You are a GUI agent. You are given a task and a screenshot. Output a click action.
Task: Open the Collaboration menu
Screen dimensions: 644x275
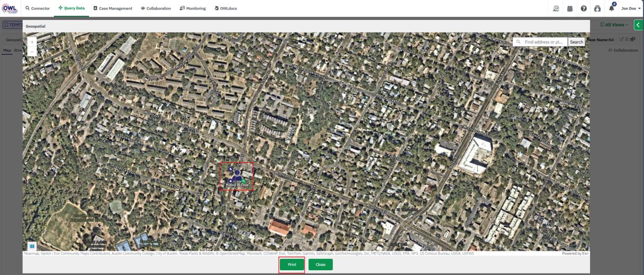click(156, 9)
